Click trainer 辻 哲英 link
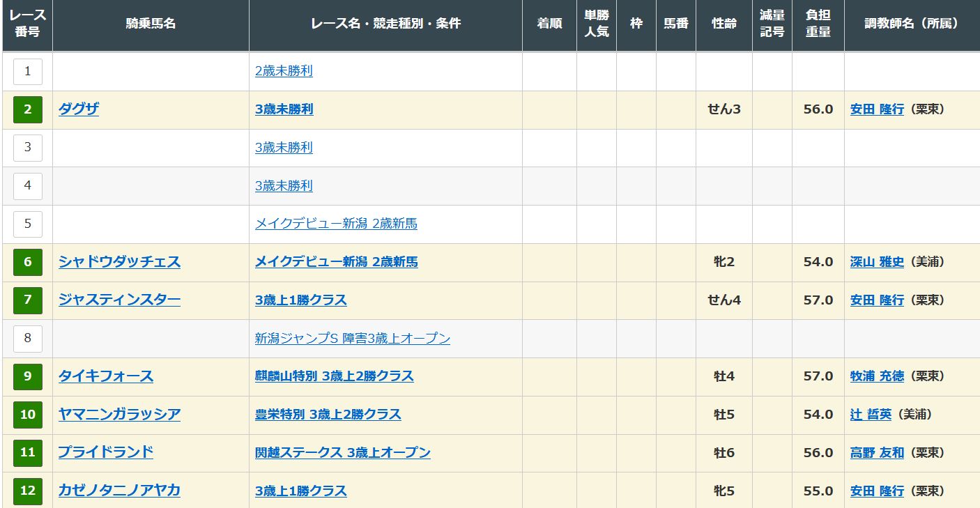The image size is (980, 508). (x=871, y=415)
